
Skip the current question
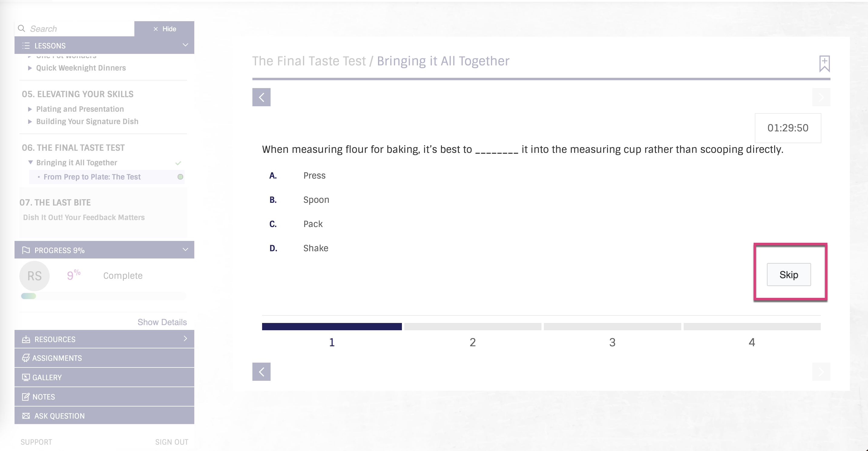coord(788,275)
